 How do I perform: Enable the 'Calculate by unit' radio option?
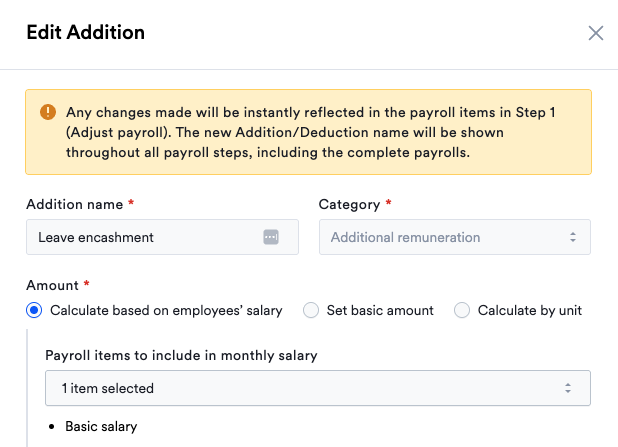click(x=462, y=311)
